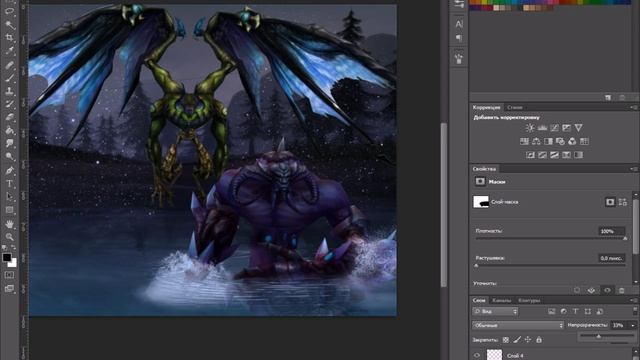640x360 pixels.
Task: Select the Magic Wand tool
Action: point(10,25)
